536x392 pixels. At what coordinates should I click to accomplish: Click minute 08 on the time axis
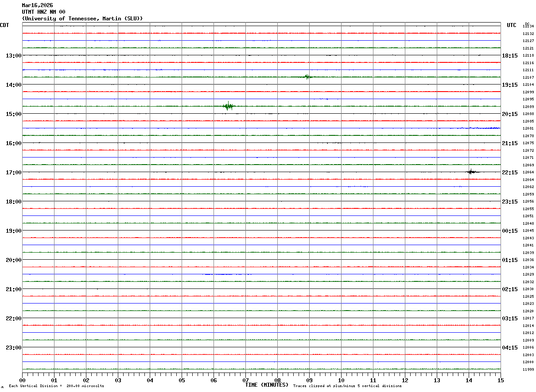[277, 380]
